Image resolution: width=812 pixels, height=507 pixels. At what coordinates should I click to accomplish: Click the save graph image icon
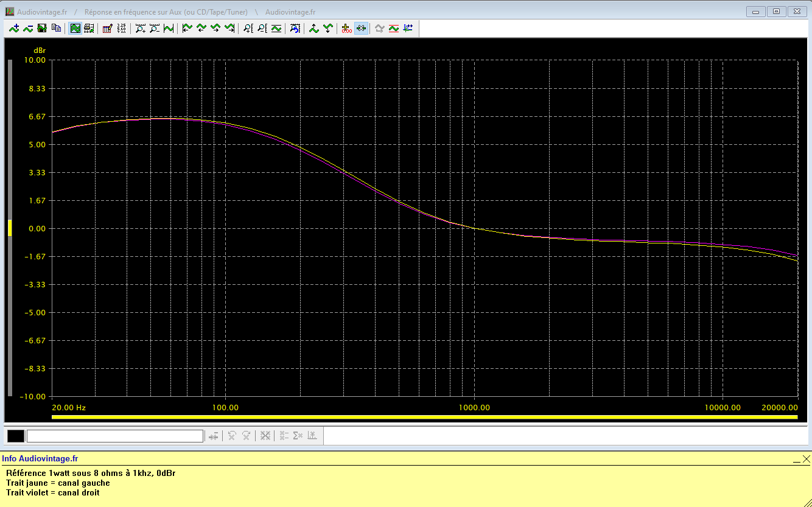click(x=42, y=28)
